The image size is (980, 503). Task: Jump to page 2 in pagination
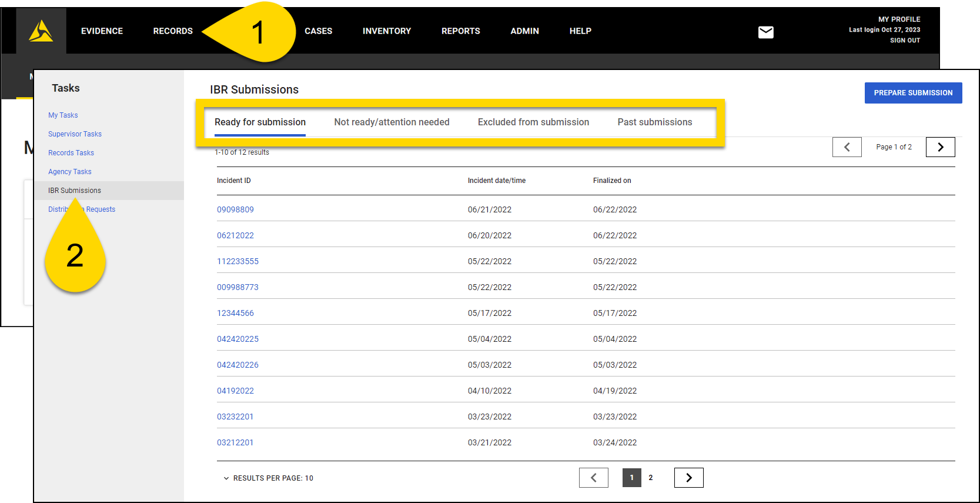pyautogui.click(x=650, y=478)
